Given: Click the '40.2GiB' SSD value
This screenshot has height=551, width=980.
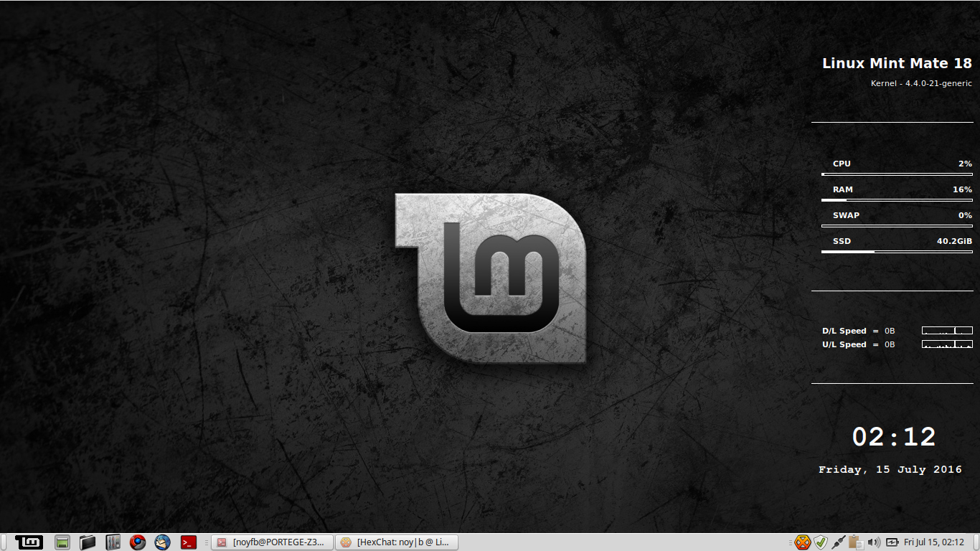Looking at the screenshot, I should pyautogui.click(x=954, y=241).
